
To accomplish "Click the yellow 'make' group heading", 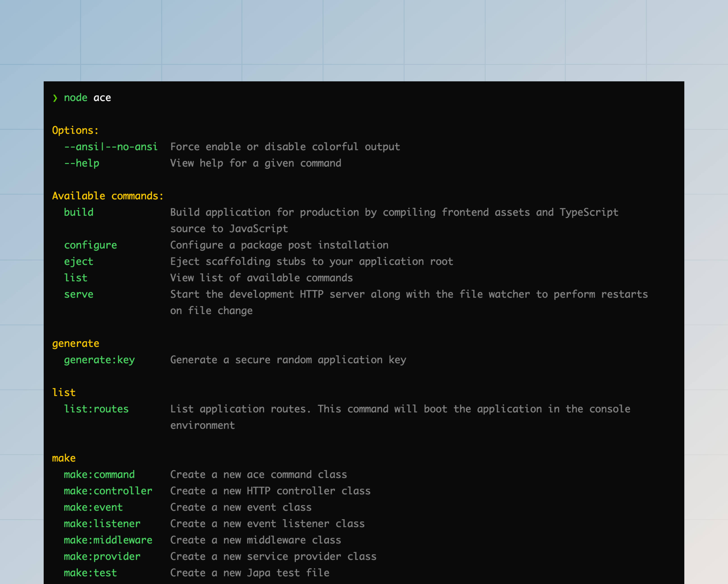I will click(64, 458).
